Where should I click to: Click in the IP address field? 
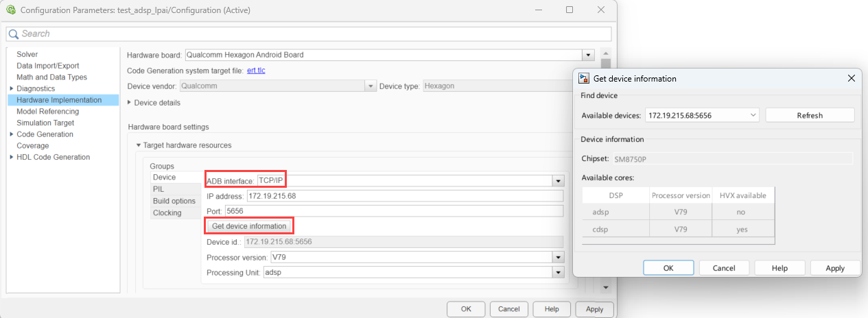(x=405, y=196)
